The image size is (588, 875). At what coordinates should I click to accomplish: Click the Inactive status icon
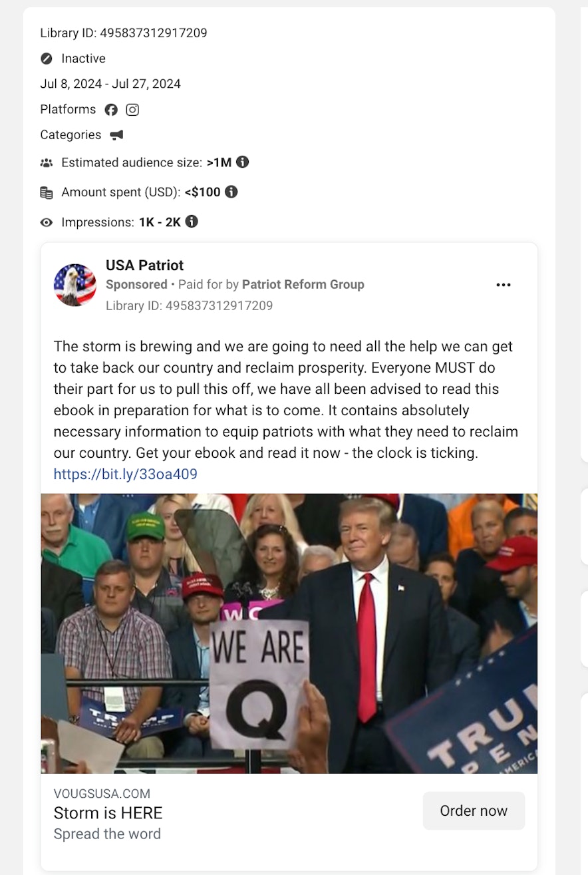click(47, 59)
